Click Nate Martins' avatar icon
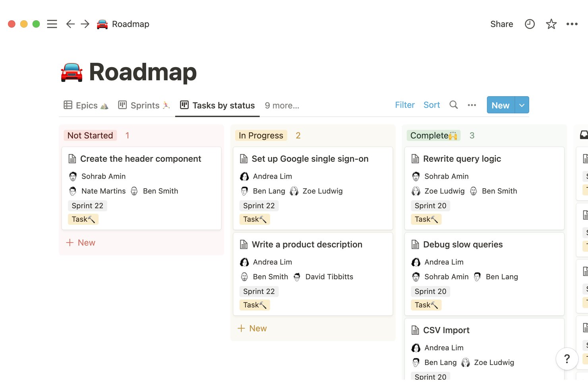Viewport: 588px width, 392px height. [x=73, y=191]
